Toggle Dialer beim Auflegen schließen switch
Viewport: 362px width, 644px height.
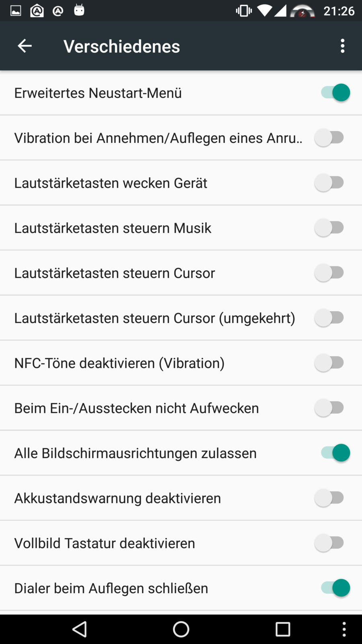coord(335,588)
